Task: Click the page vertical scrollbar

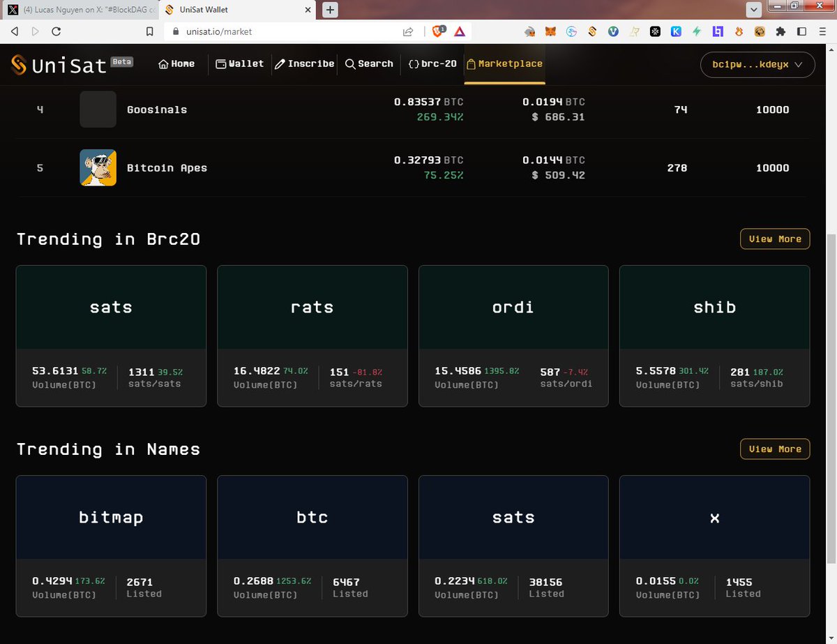Action: click(831, 398)
